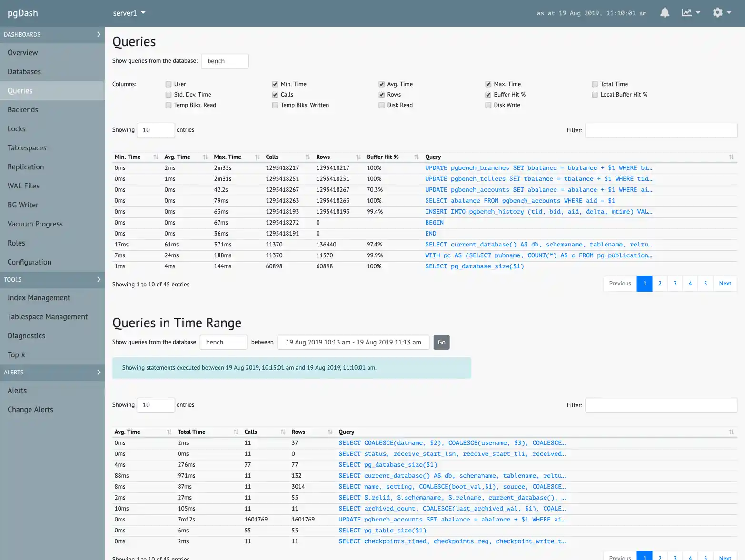Sort by Avg. Time in Time Range table
Screen dimensions: 745x560
tap(169, 432)
